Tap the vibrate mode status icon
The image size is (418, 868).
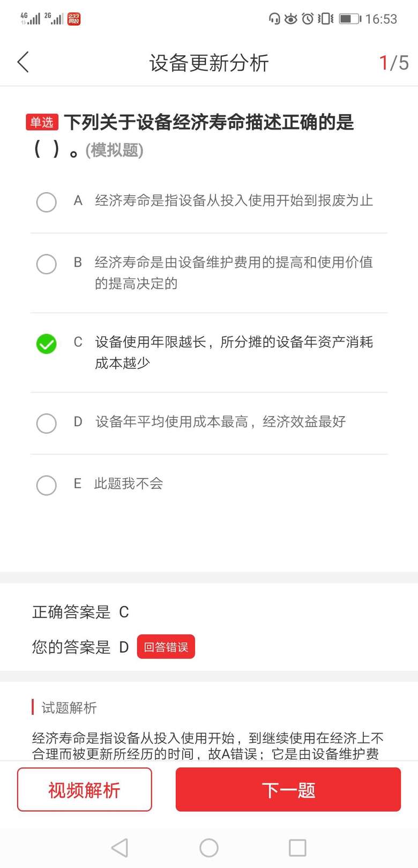pyautogui.click(x=325, y=19)
